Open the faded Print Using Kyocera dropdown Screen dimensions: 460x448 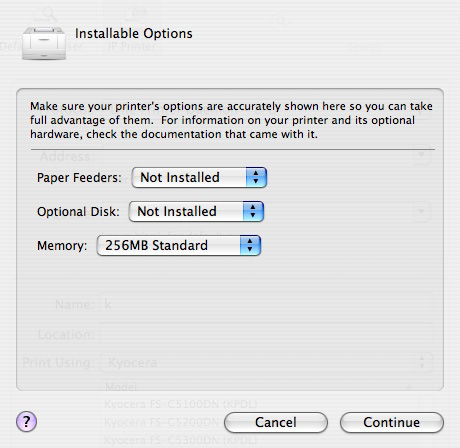[x=266, y=362]
